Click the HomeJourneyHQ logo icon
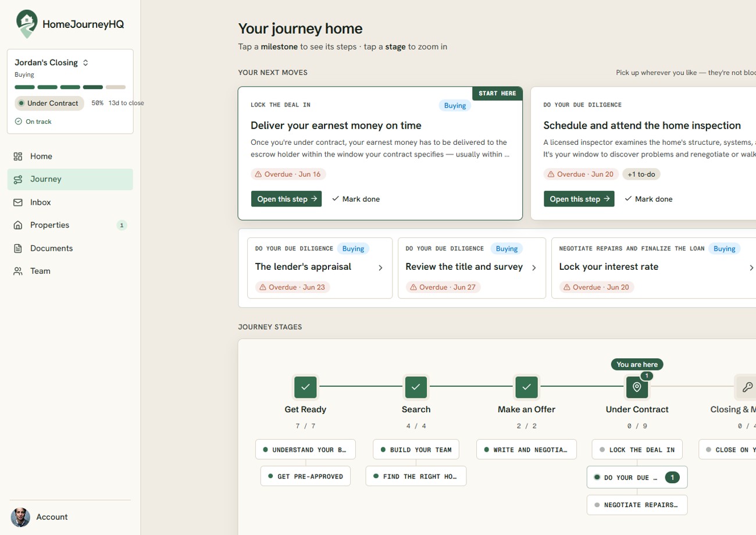Image resolution: width=756 pixels, height=535 pixels. (26, 24)
